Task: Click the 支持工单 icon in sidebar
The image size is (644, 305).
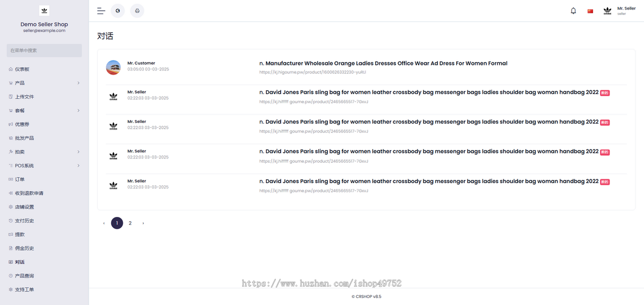Action: 11,289
